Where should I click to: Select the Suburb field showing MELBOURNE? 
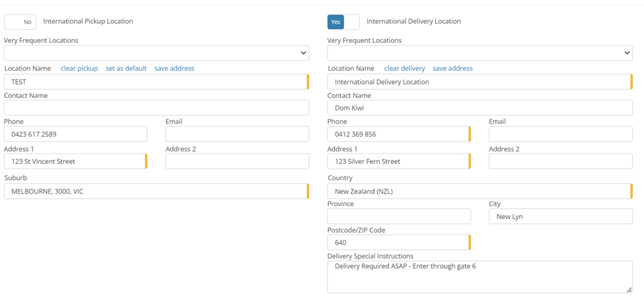pyautogui.click(x=156, y=191)
